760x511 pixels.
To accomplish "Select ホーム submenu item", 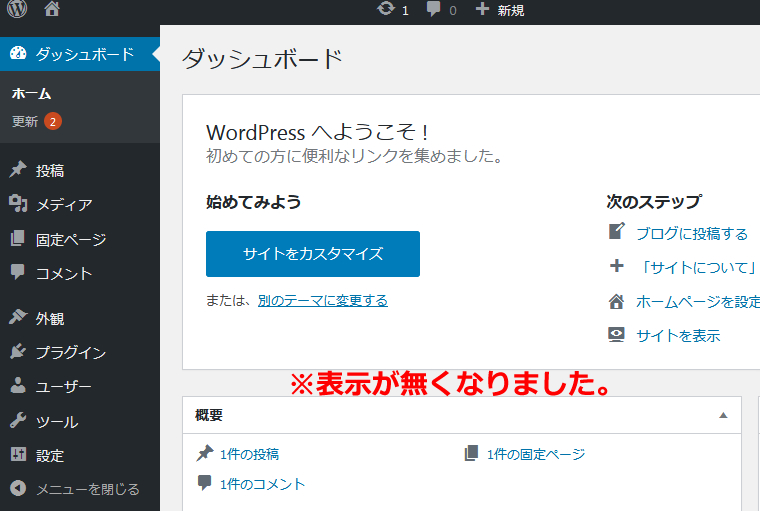I will [32, 93].
